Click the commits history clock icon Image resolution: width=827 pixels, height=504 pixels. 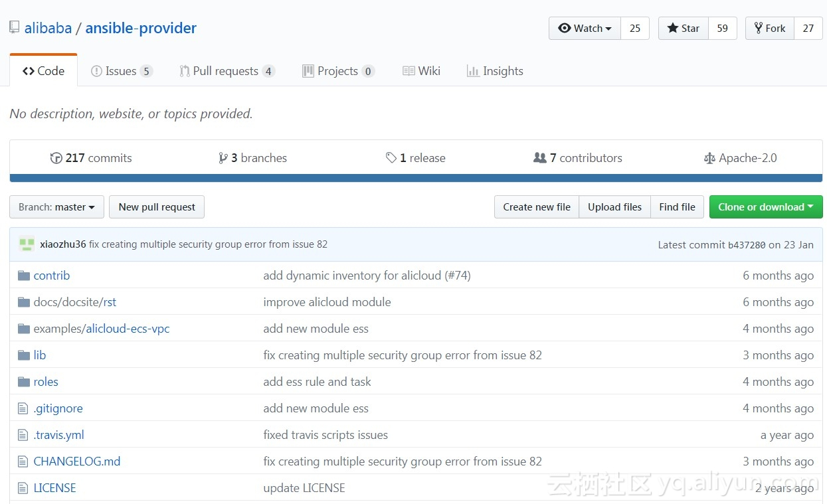(56, 158)
